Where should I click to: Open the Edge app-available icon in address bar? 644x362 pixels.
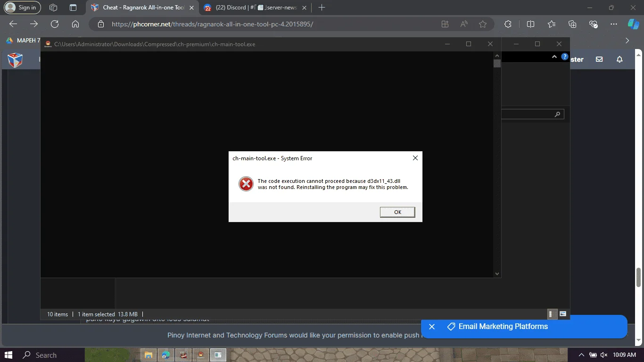pyautogui.click(x=445, y=24)
